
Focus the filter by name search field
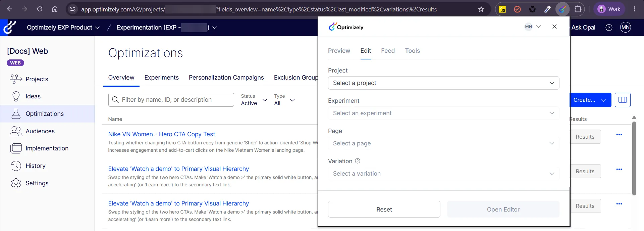point(171,100)
